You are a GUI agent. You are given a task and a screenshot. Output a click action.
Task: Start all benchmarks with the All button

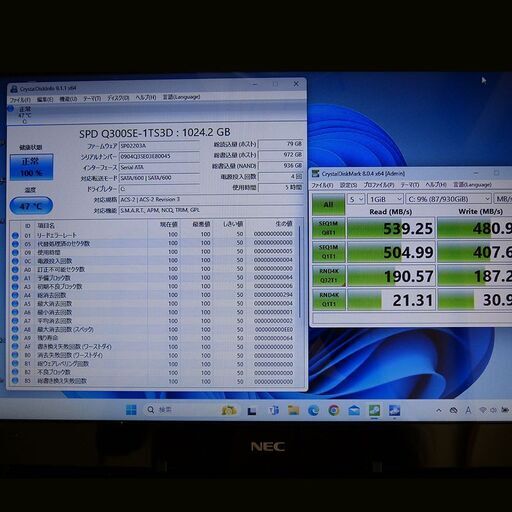pos(328,204)
